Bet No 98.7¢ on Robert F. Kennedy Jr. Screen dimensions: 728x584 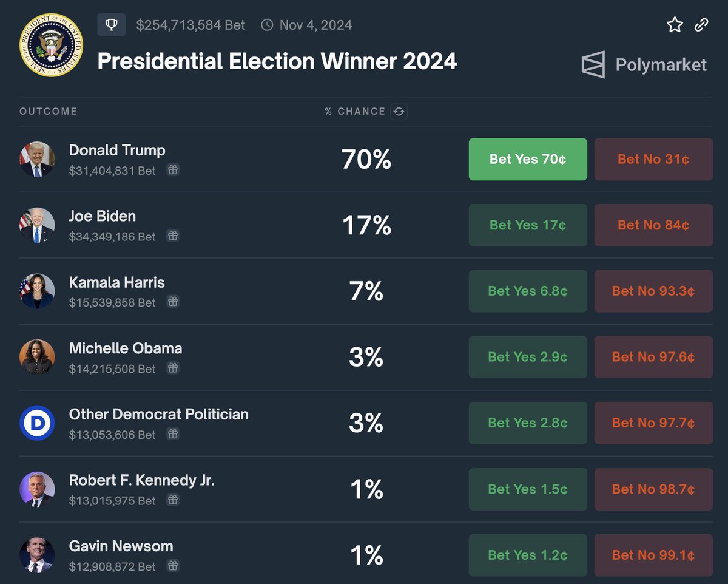tap(653, 489)
